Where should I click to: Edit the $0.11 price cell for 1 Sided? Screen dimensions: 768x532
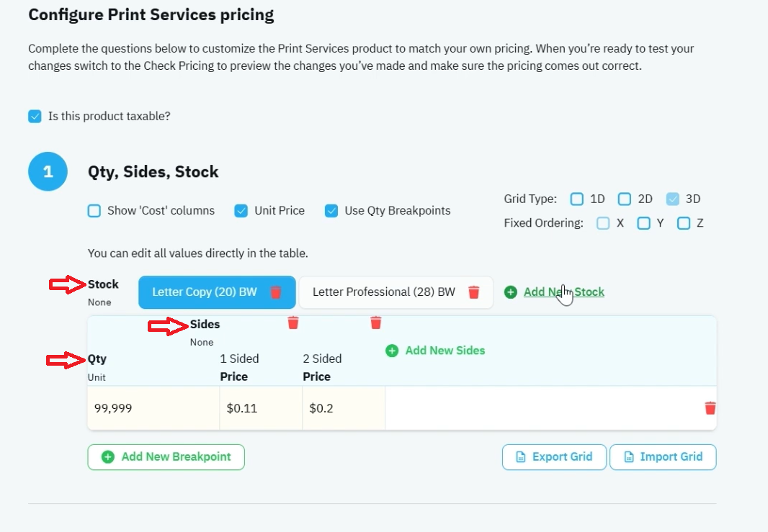click(261, 408)
